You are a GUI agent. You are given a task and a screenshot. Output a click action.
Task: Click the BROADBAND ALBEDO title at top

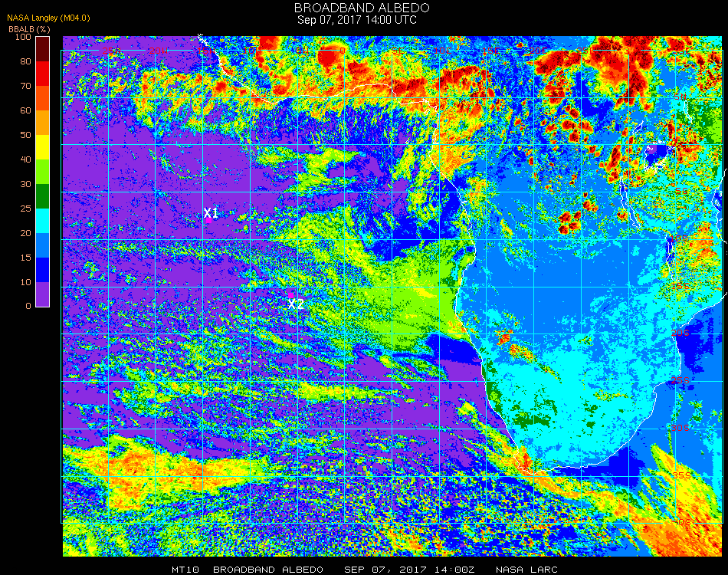362,8
